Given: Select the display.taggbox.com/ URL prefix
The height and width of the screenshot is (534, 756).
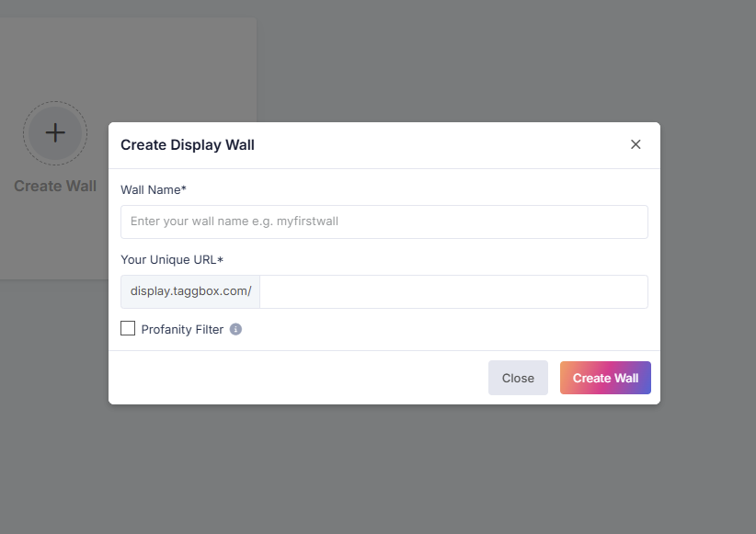Looking at the screenshot, I should click(x=189, y=291).
